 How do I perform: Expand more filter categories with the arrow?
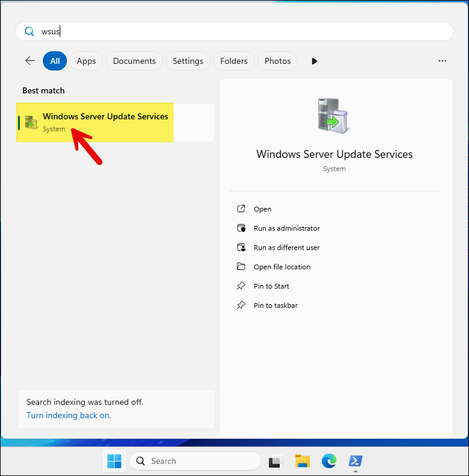[314, 61]
